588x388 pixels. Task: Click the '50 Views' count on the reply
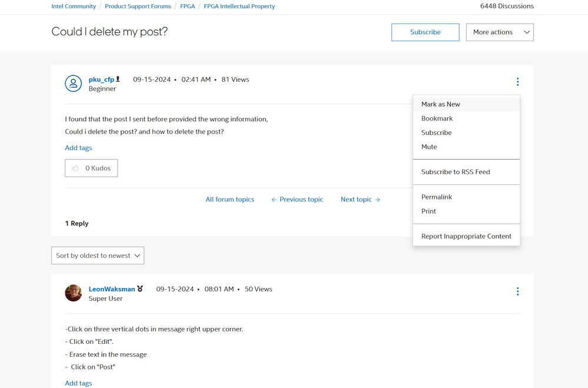(x=258, y=289)
